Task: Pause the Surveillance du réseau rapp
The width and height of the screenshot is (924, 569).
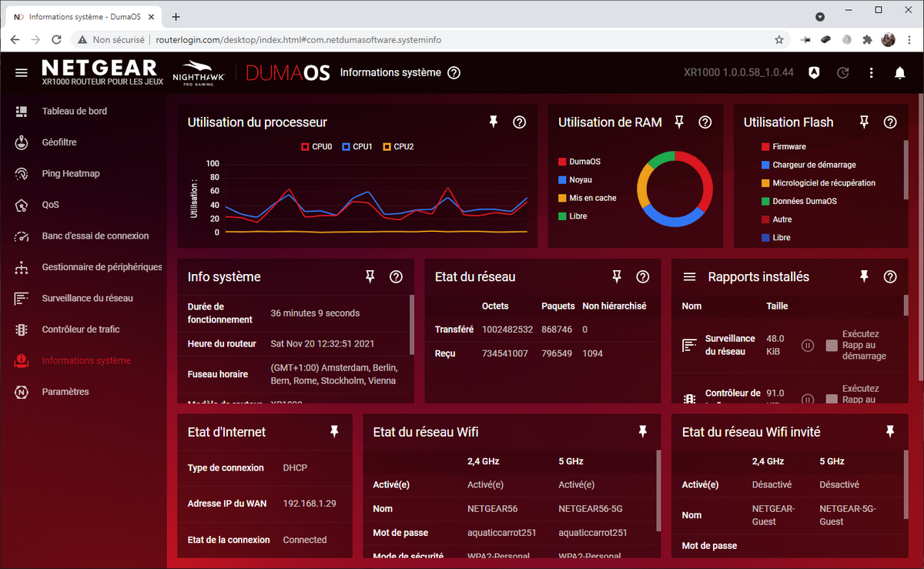Action: (808, 346)
